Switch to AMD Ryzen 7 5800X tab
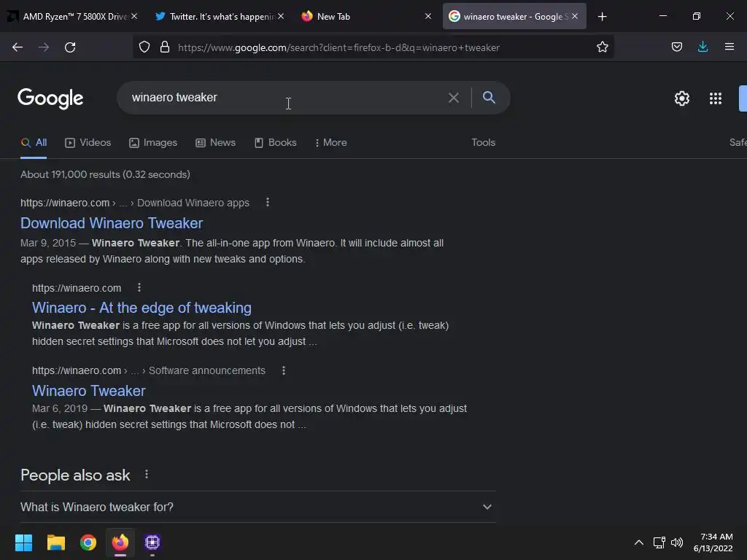 71,17
